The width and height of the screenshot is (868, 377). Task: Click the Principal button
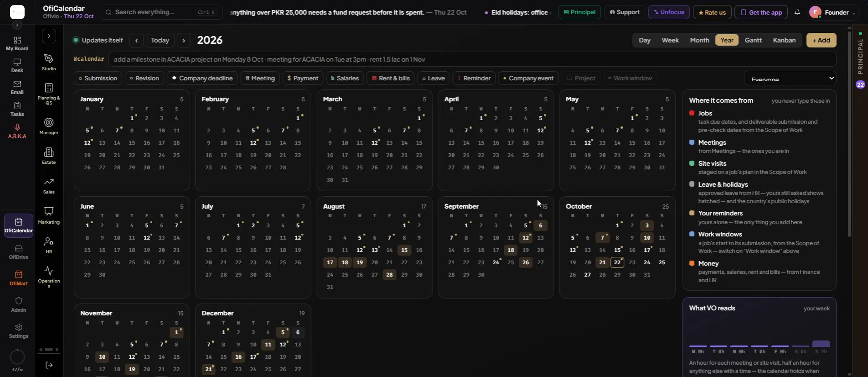point(579,12)
